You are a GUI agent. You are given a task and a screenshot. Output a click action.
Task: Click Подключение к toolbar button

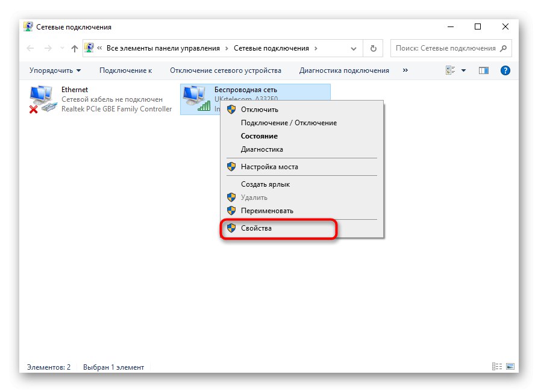[x=125, y=70]
